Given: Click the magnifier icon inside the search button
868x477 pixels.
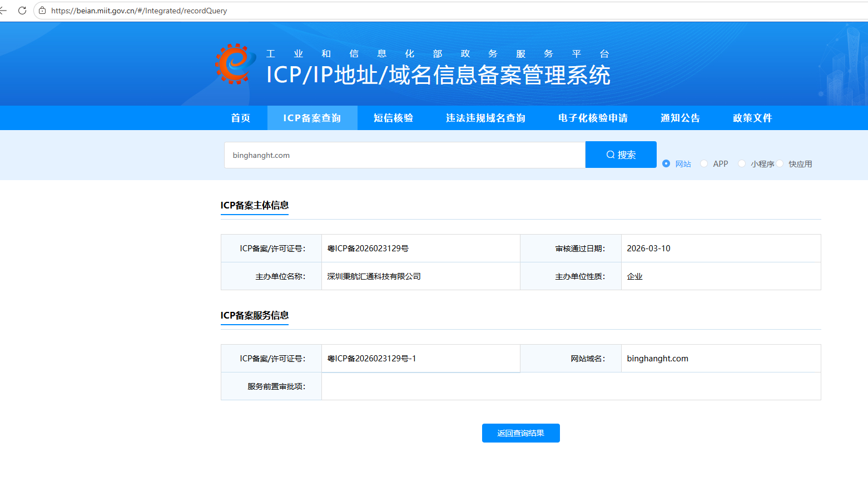Looking at the screenshot, I should point(610,155).
